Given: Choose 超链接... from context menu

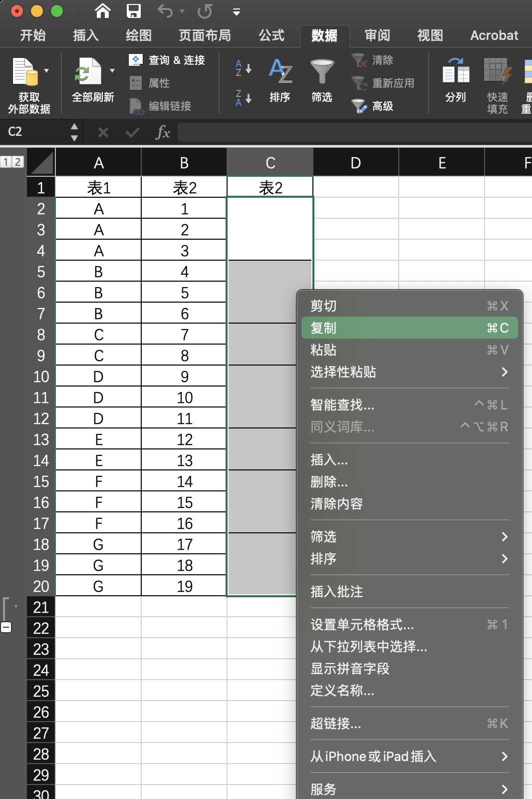Looking at the screenshot, I should tap(409, 723).
